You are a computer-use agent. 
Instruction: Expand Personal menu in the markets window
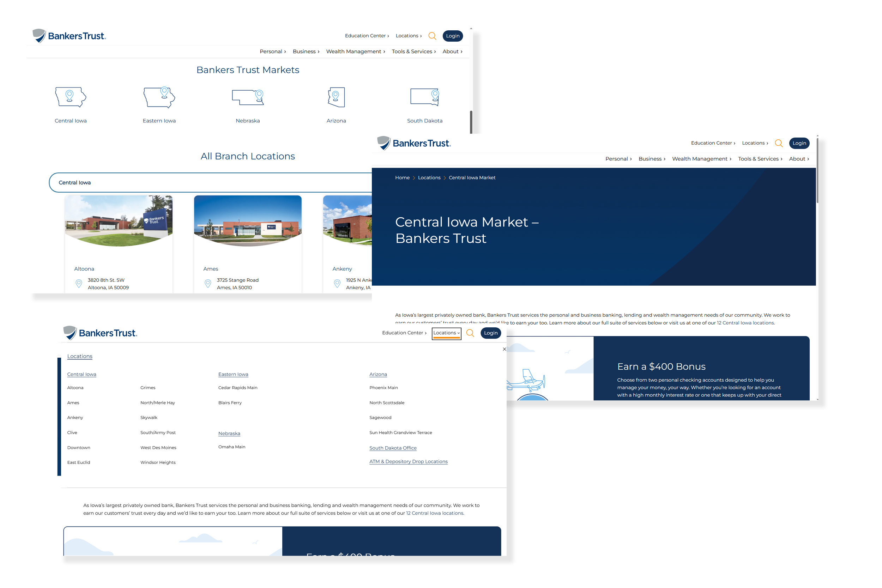tap(273, 51)
